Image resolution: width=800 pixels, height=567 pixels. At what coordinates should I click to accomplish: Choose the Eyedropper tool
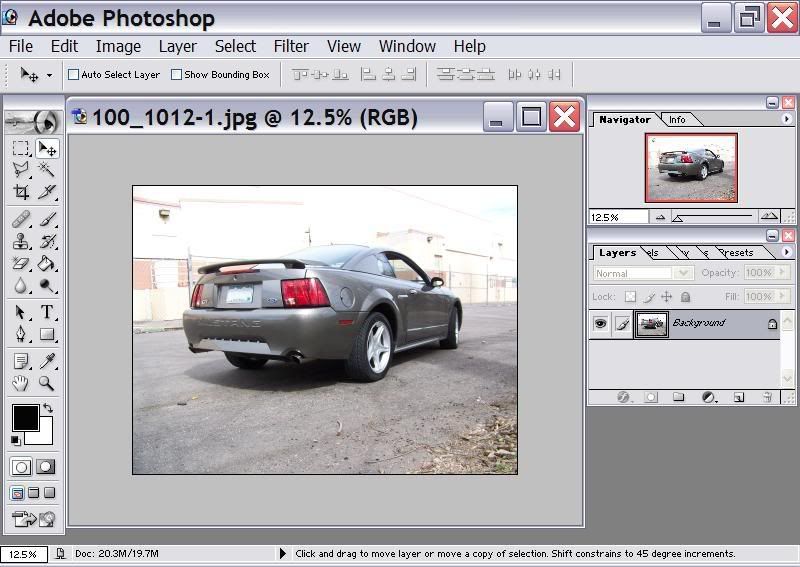pos(46,361)
